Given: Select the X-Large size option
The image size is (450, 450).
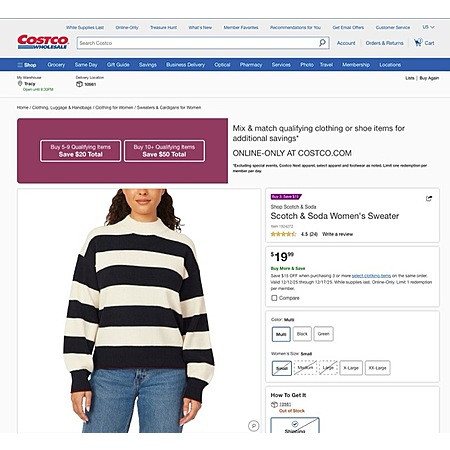Looking at the screenshot, I should pos(351,368).
